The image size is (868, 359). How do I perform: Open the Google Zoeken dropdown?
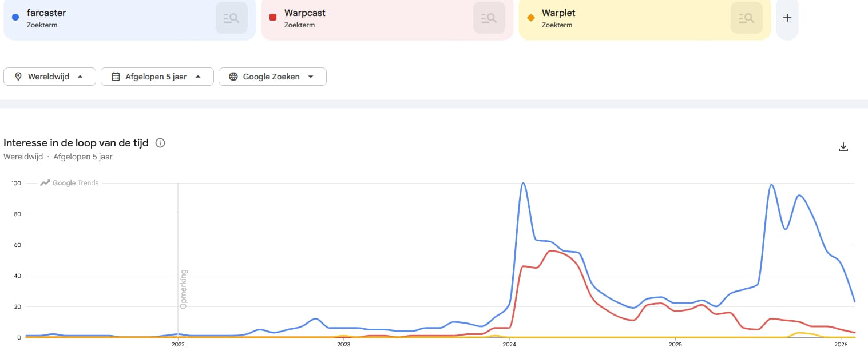click(311, 77)
